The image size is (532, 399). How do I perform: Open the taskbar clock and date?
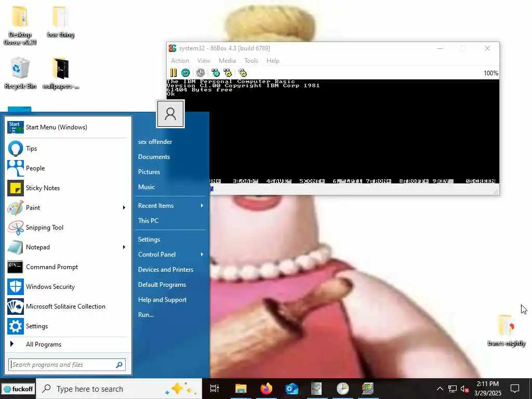coord(487,389)
